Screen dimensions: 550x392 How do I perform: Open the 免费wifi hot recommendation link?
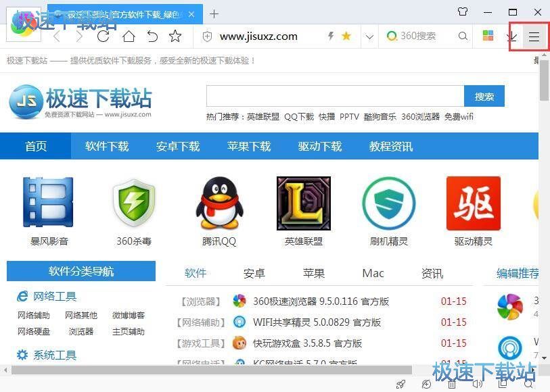point(459,117)
